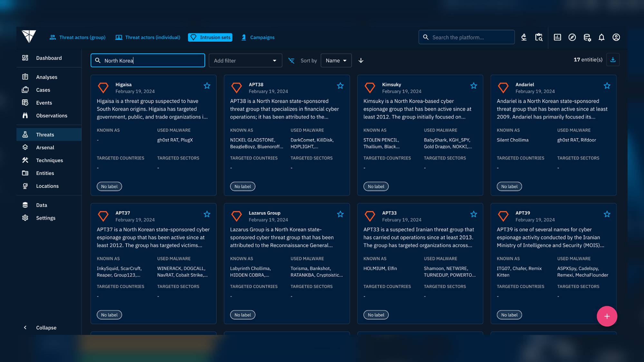Click the Lazarus Group diamond icon
Viewport: 644px width, 362px height.
(236, 216)
